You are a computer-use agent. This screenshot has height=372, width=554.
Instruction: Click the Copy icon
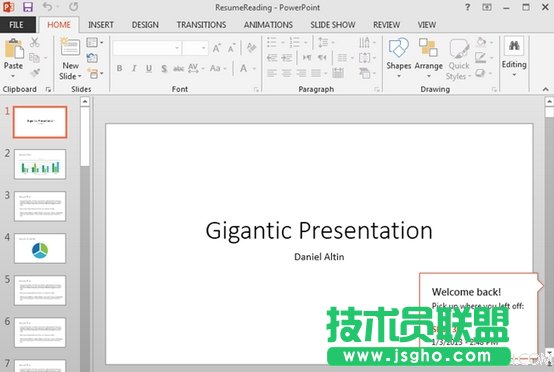coord(34,57)
